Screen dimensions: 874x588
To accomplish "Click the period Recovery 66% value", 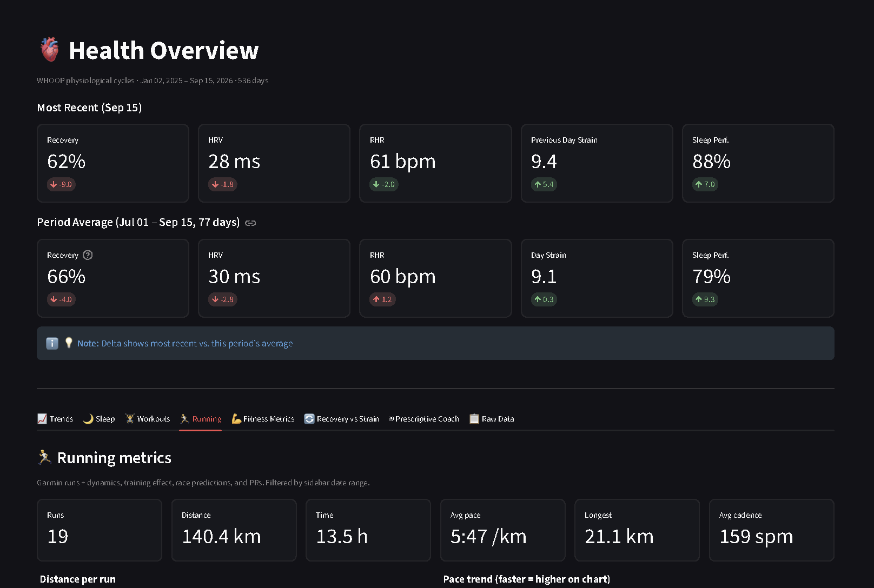I will [67, 277].
